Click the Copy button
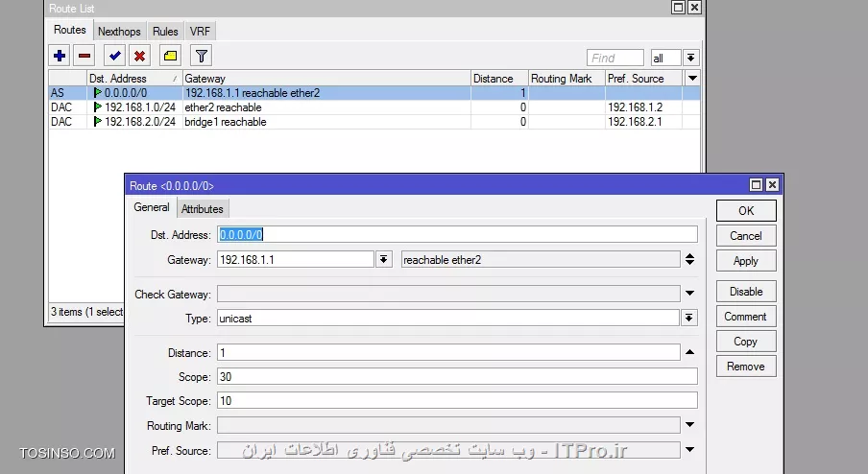Screen dimensions: 868x474 coord(746,342)
